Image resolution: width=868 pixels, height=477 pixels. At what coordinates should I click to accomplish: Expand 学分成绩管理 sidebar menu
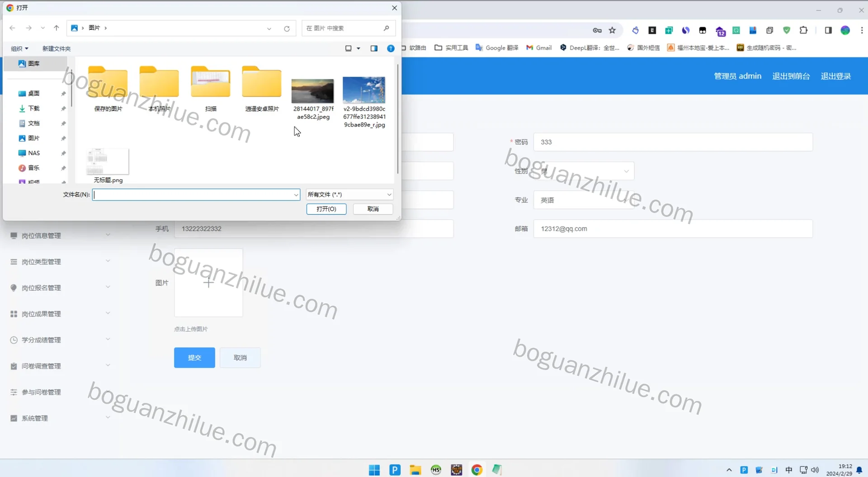[60, 340]
